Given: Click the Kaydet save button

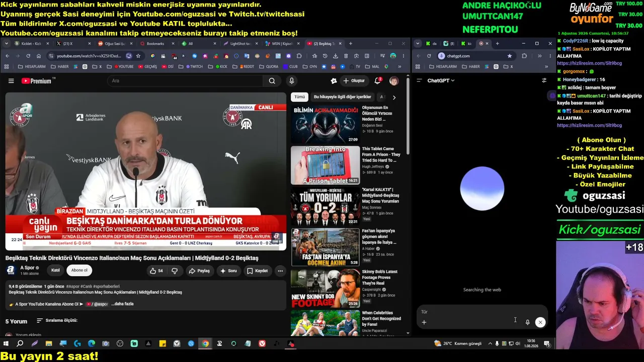Looking at the screenshot, I should click(x=257, y=270).
